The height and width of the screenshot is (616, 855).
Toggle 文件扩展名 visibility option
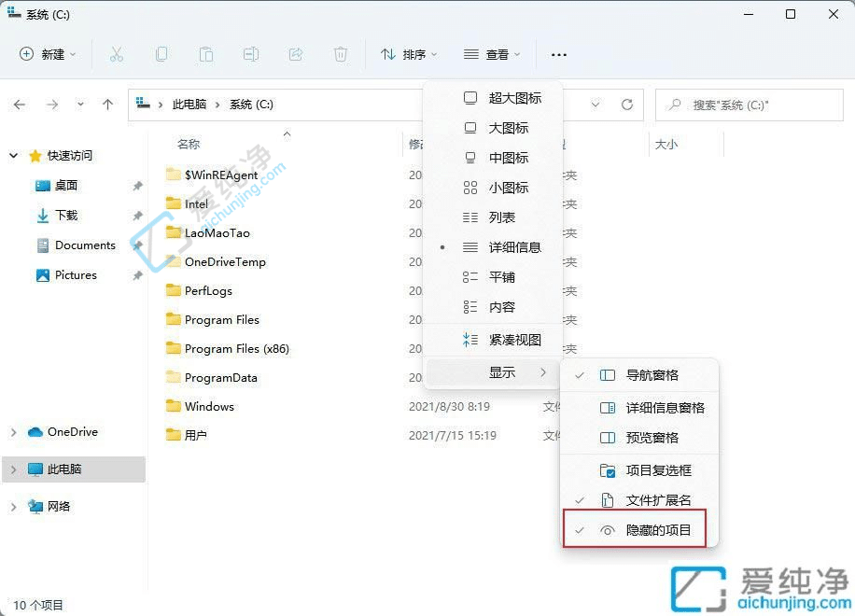tap(653, 499)
